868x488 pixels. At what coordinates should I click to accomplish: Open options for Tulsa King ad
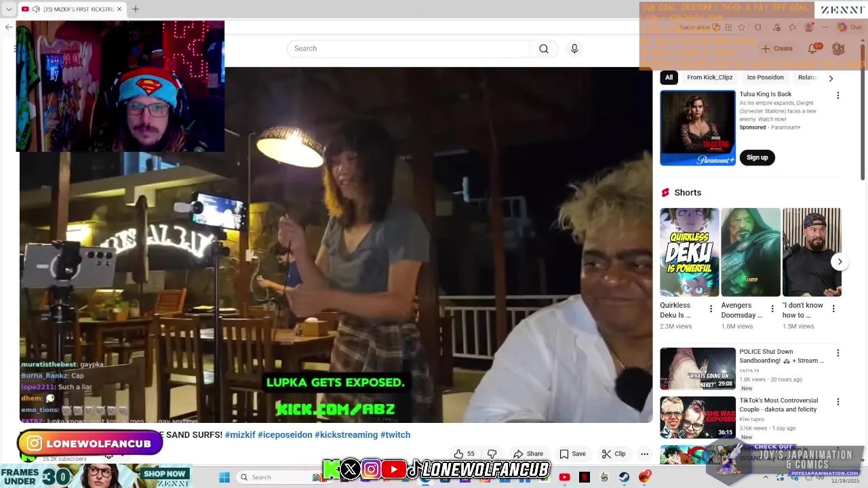pos(837,96)
